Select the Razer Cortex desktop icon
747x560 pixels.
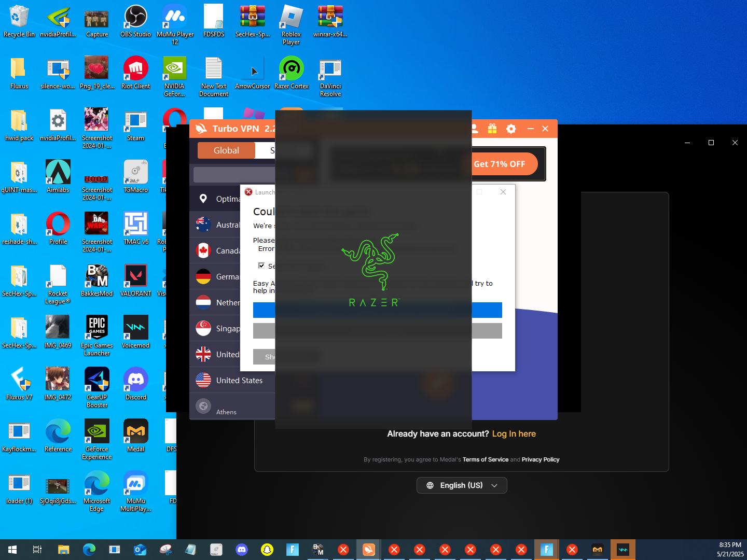pyautogui.click(x=292, y=73)
